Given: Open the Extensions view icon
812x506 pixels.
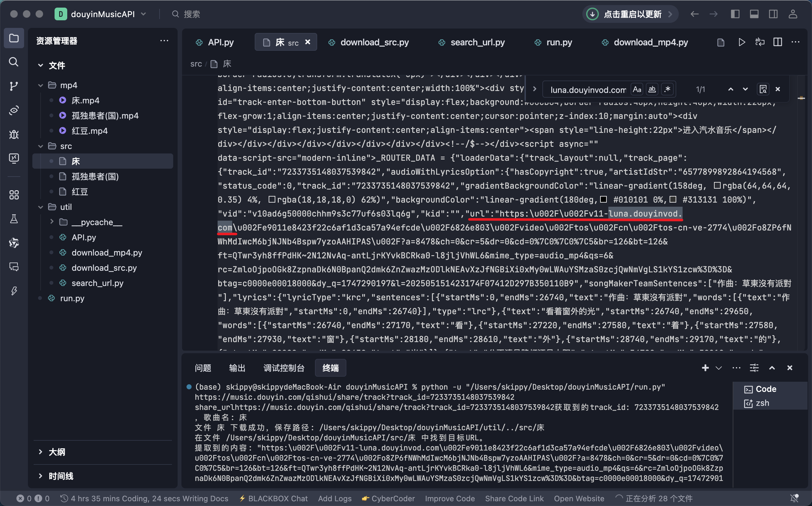Looking at the screenshot, I should tap(14, 194).
